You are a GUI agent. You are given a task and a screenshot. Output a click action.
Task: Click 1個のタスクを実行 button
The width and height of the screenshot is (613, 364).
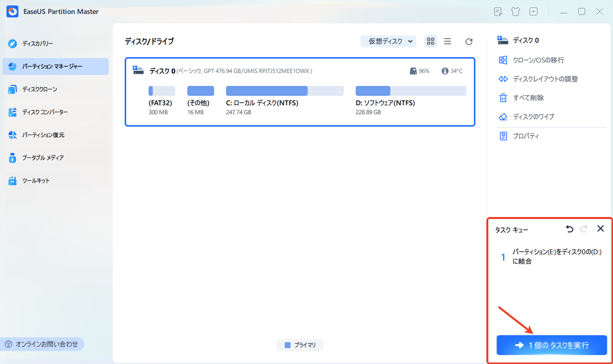pyautogui.click(x=551, y=345)
